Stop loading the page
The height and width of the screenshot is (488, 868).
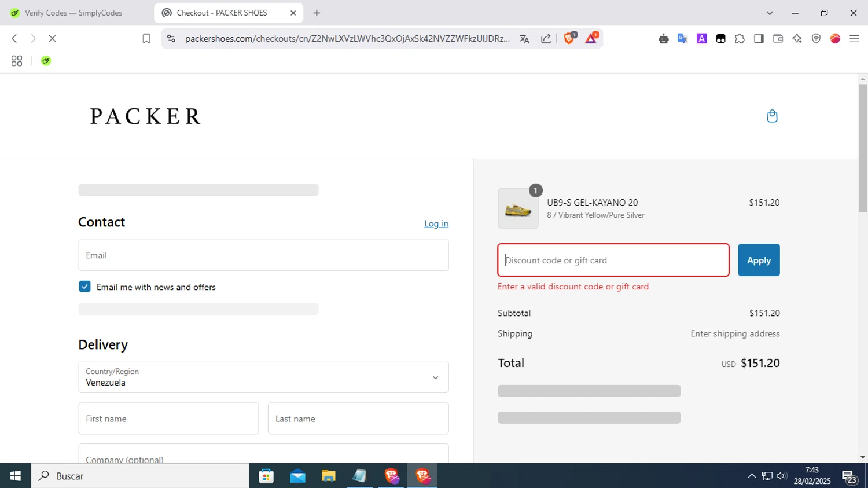point(52,39)
